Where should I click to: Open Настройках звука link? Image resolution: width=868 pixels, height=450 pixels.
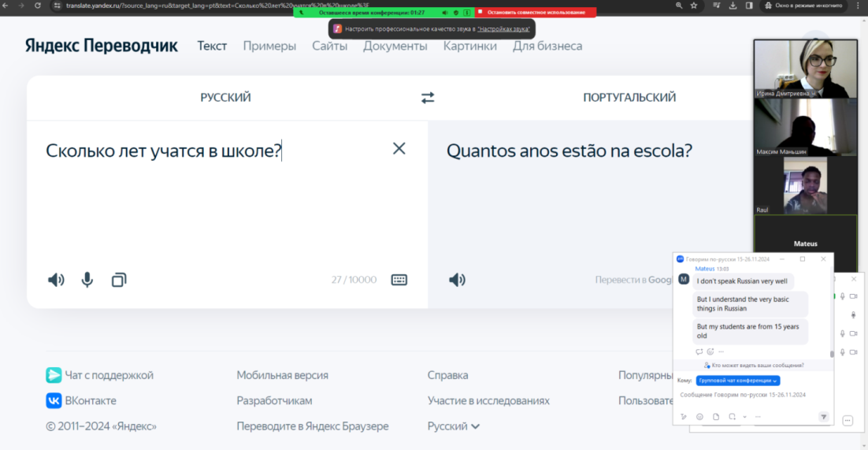tap(504, 28)
